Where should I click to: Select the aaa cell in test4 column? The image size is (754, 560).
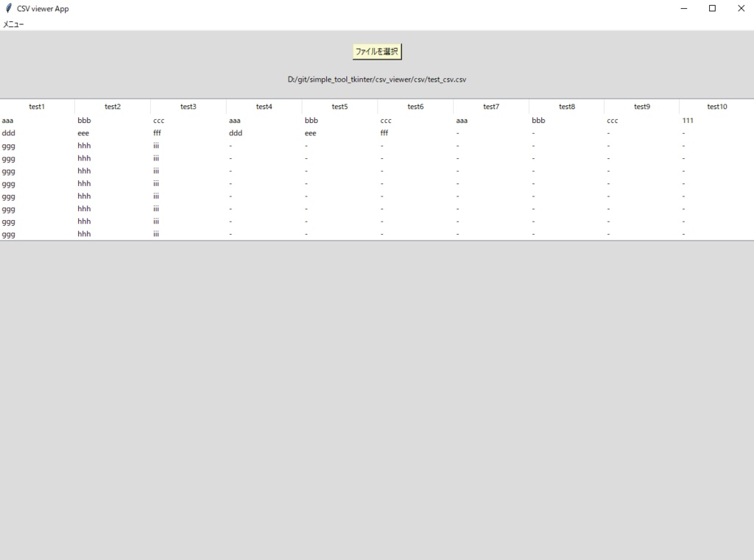(x=235, y=121)
